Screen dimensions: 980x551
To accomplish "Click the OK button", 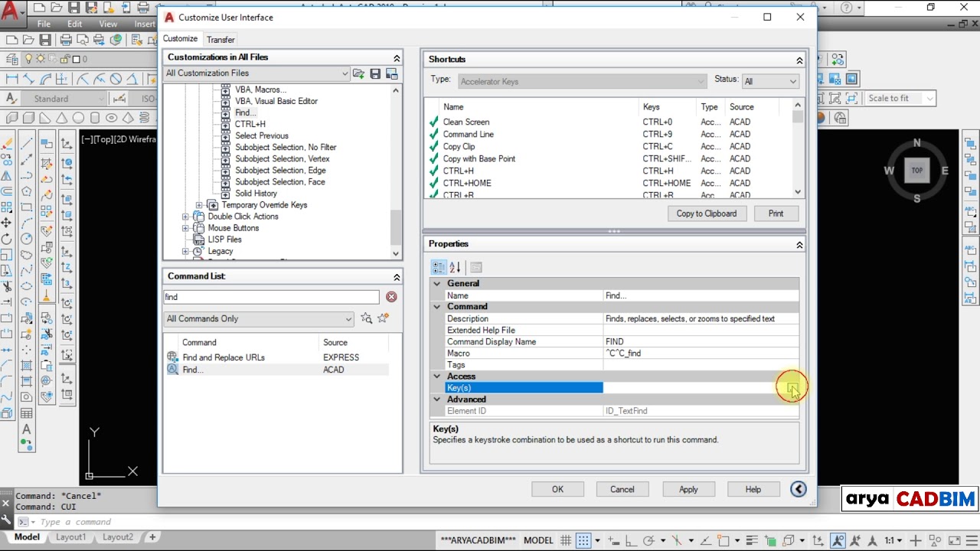I will coord(557,490).
